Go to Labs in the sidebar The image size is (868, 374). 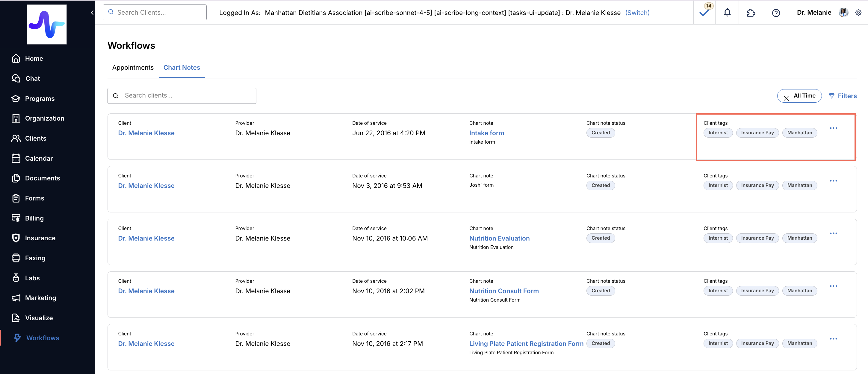point(32,278)
